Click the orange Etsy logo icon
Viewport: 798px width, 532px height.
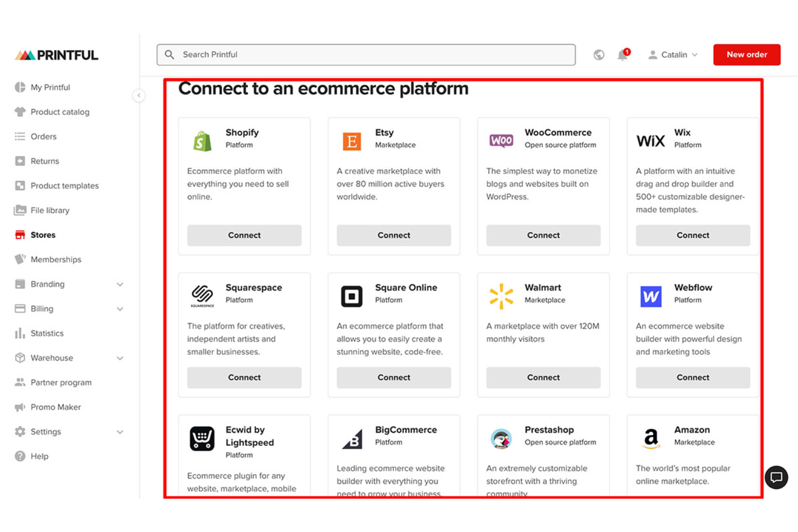[x=351, y=141]
